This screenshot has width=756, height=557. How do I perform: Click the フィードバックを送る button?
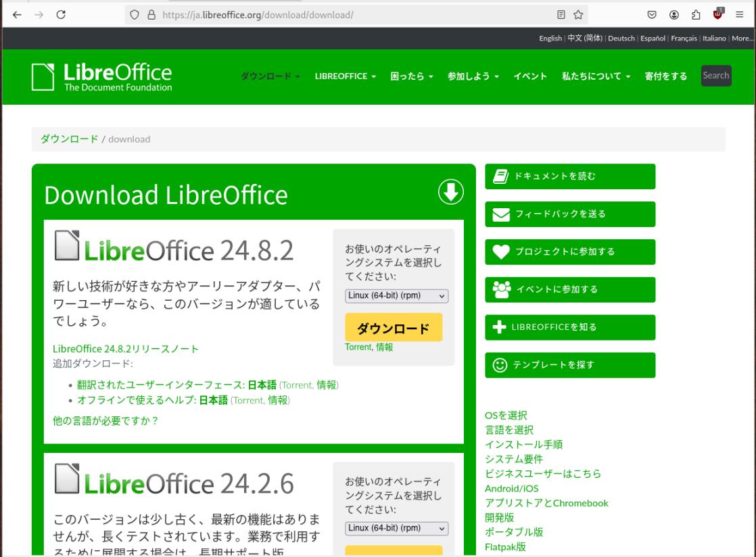(570, 214)
